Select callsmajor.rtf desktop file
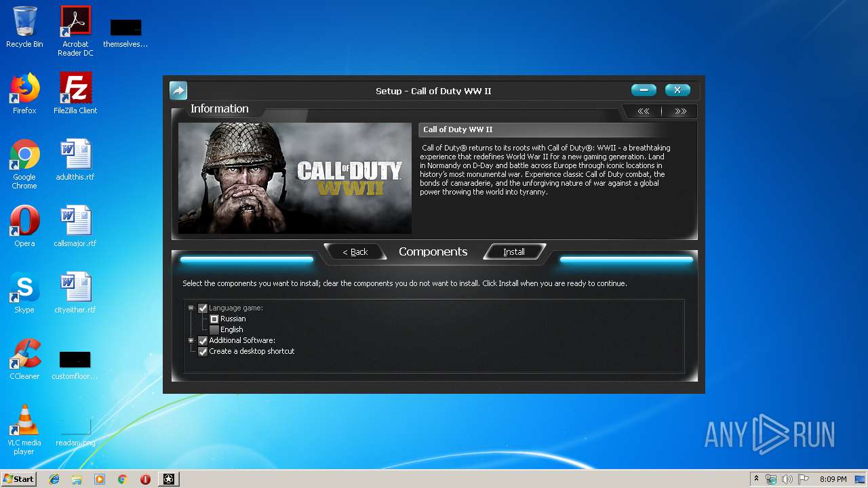The height and width of the screenshot is (488, 868). (75, 226)
